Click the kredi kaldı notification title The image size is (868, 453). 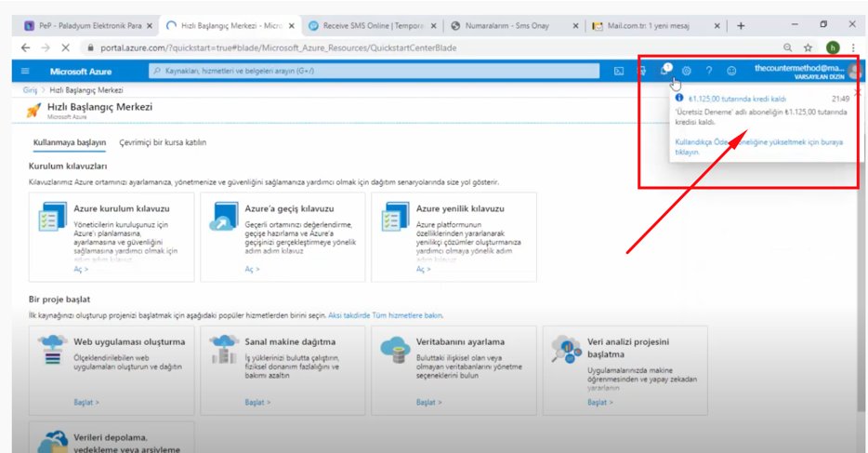(x=737, y=100)
